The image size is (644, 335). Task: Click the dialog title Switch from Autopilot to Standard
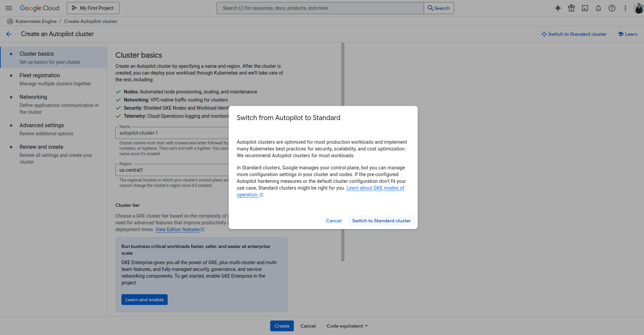coord(288,118)
